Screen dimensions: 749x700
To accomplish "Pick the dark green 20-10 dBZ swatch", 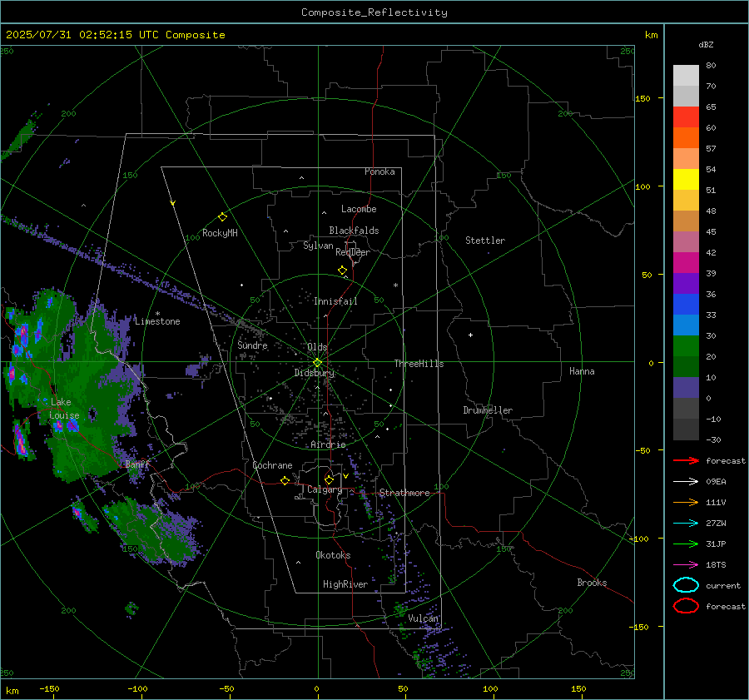I will (x=686, y=366).
